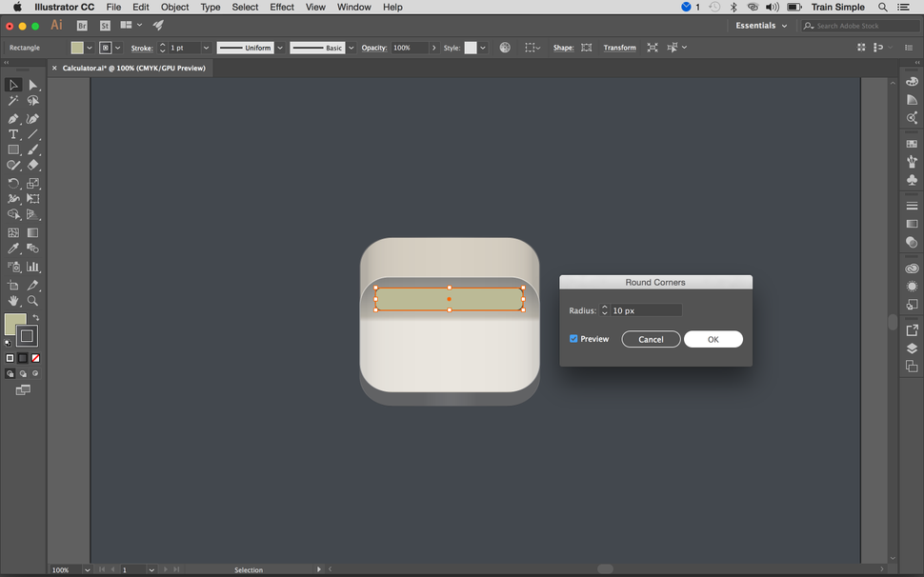
Task: Open the Basic brush definition dropdown
Action: [351, 47]
